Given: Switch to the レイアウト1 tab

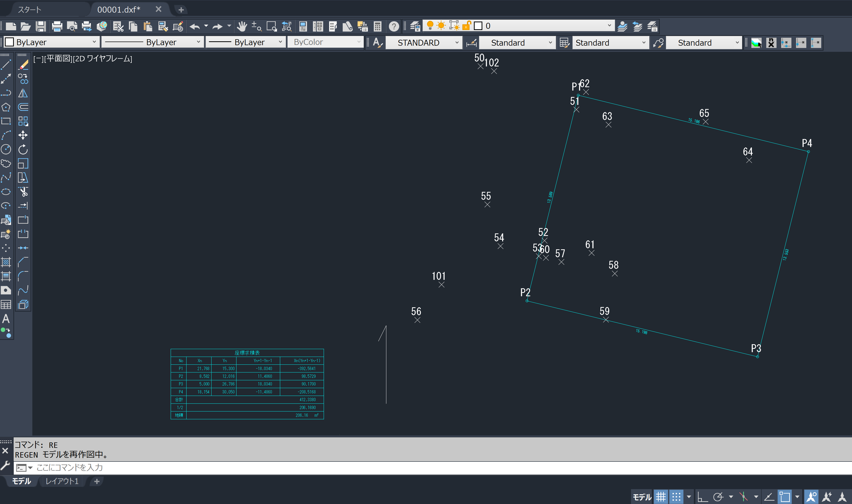Looking at the screenshot, I should [62, 481].
